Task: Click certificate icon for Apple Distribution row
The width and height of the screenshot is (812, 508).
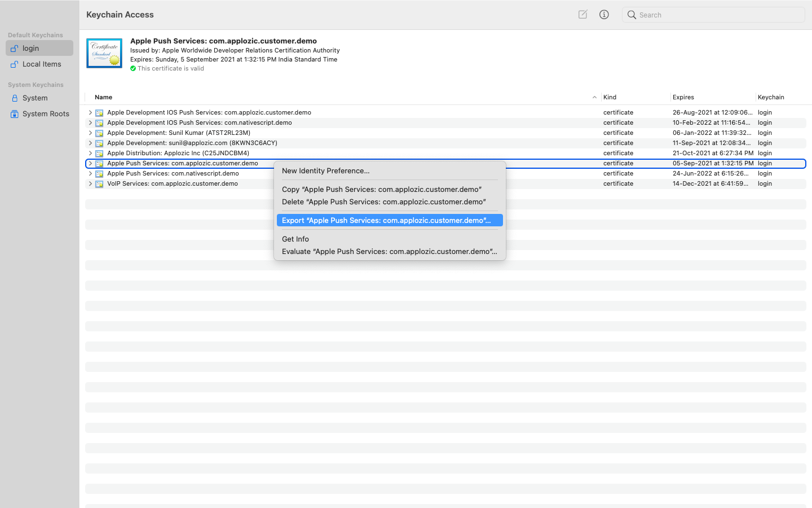Action: point(99,154)
